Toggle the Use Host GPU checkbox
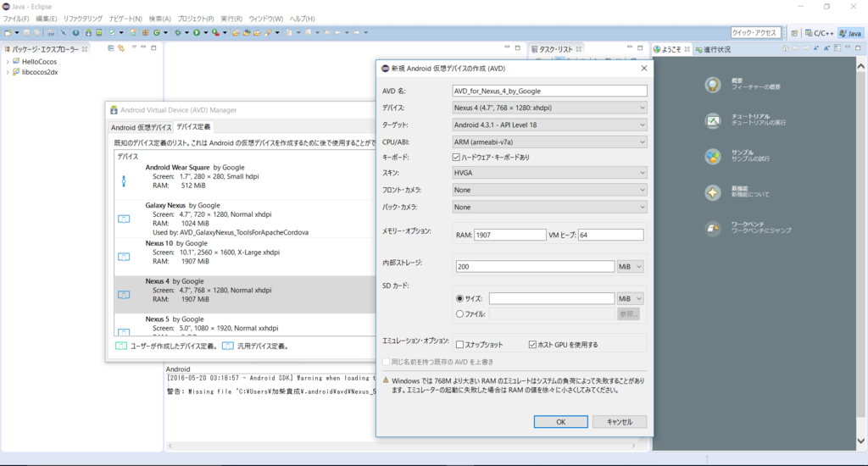Viewport: 868px width, 466px height. point(532,344)
